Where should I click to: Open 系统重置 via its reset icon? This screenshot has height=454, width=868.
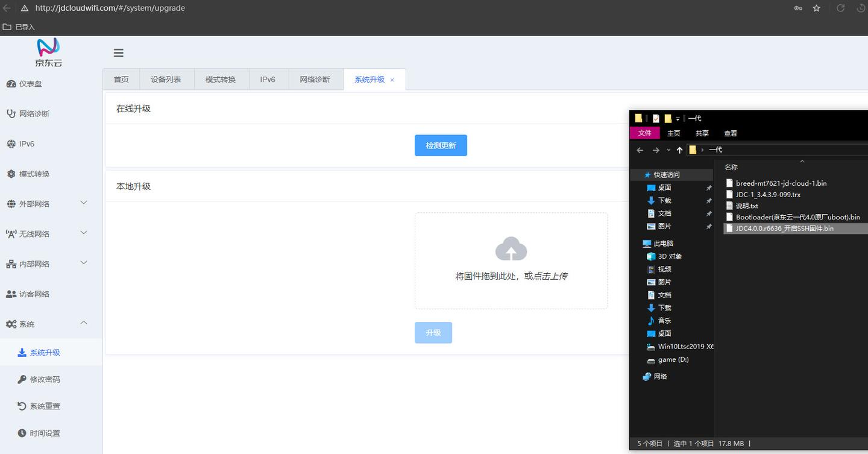point(22,406)
